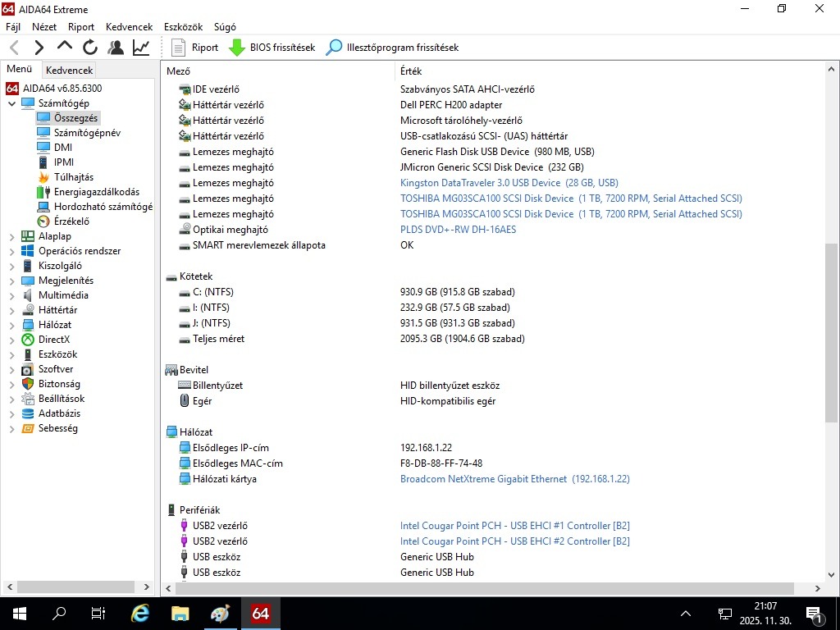Expand the Kiszolgáló tree node
This screenshot has height=630, width=840.
pyautogui.click(x=11, y=266)
